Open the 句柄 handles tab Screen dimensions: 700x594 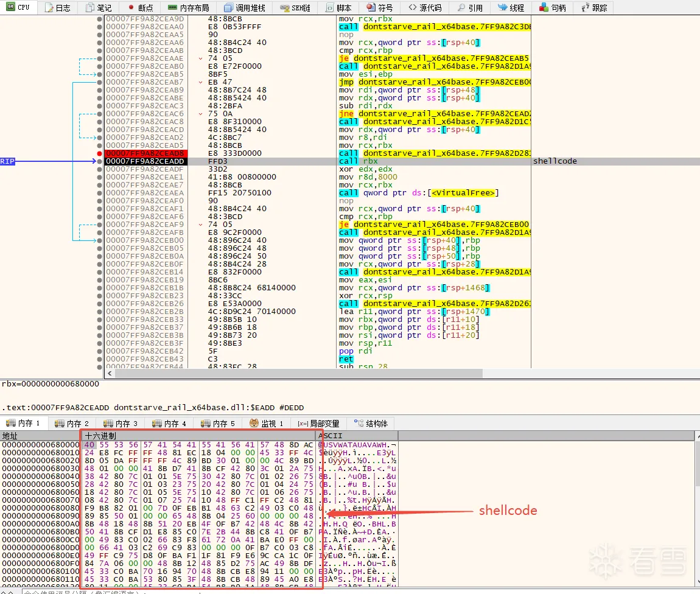[x=553, y=7]
